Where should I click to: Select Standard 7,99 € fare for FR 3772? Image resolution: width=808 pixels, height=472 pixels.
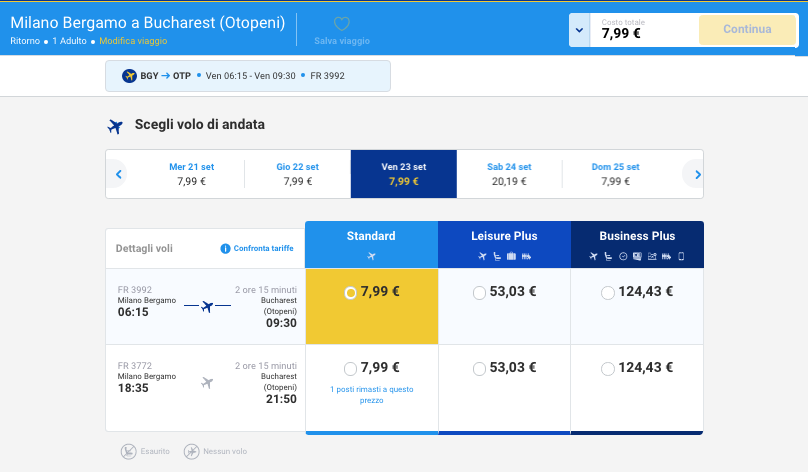pyautogui.click(x=350, y=368)
